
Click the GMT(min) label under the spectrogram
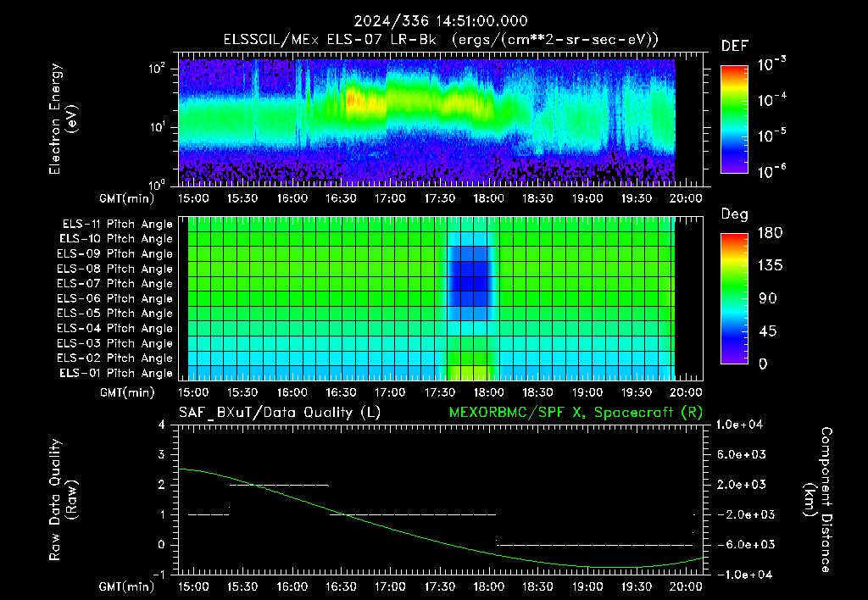click(127, 198)
